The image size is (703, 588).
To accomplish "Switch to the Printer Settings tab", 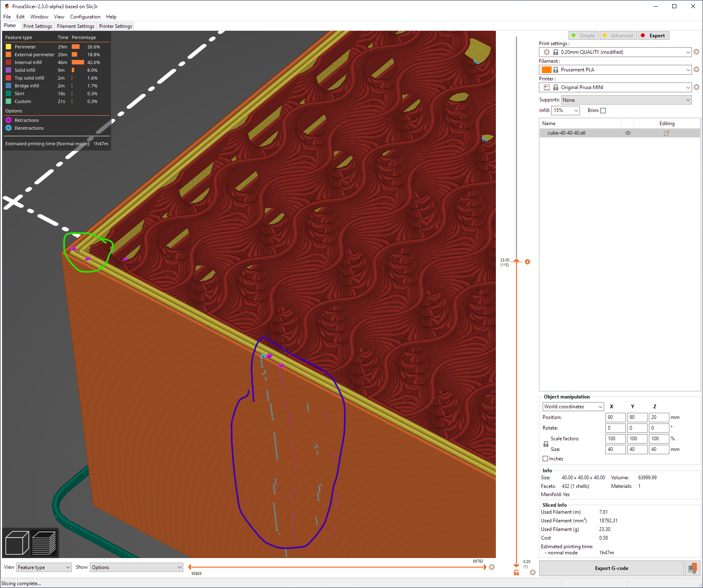I will tap(115, 26).
